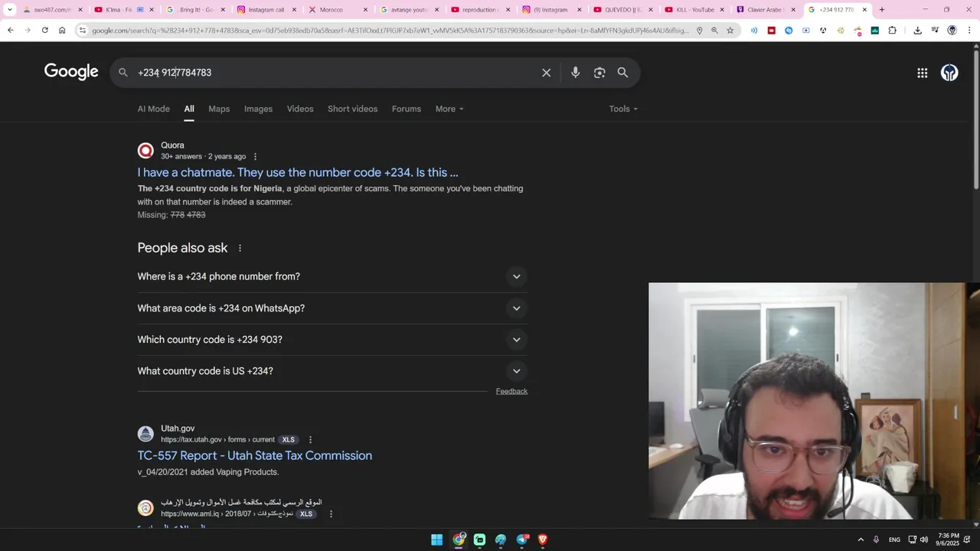The image size is (980, 551).
Task: Open ENG language indicator in tray
Action: [x=894, y=540]
